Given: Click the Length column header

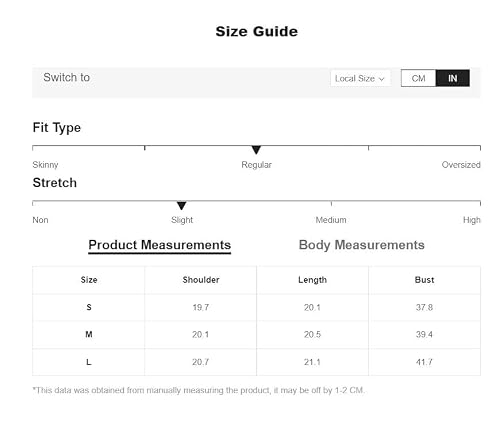Looking at the screenshot, I should point(312,280).
